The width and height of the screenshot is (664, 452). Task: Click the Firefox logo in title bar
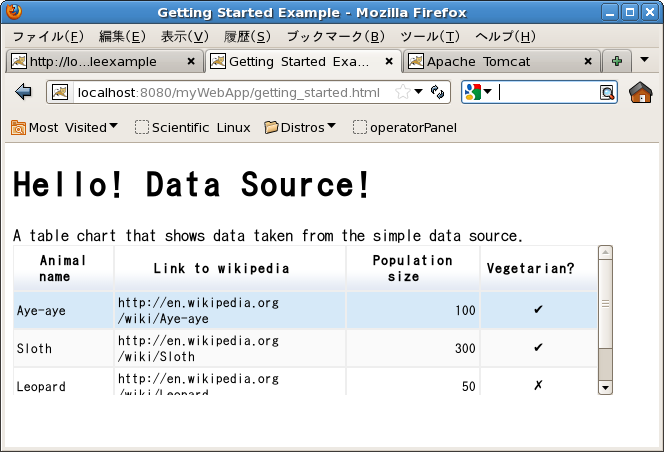click(x=14, y=11)
